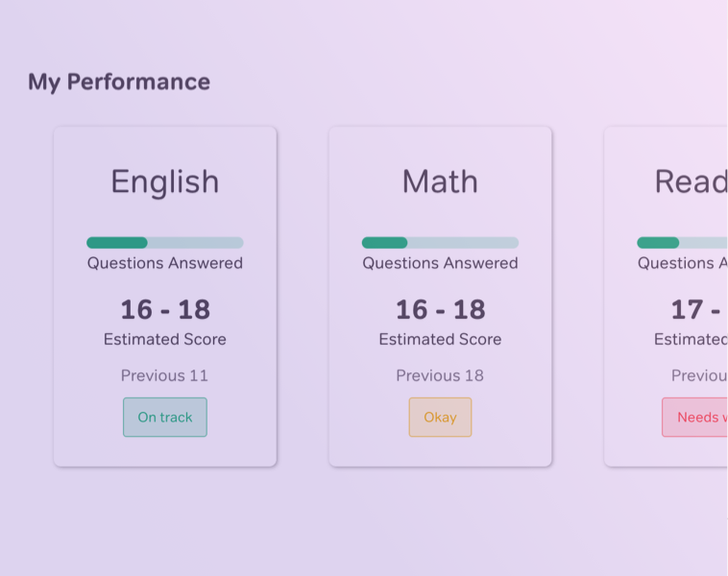Click Estimated Score label on English card
Image resolution: width=728 pixels, height=576 pixels.
point(165,339)
